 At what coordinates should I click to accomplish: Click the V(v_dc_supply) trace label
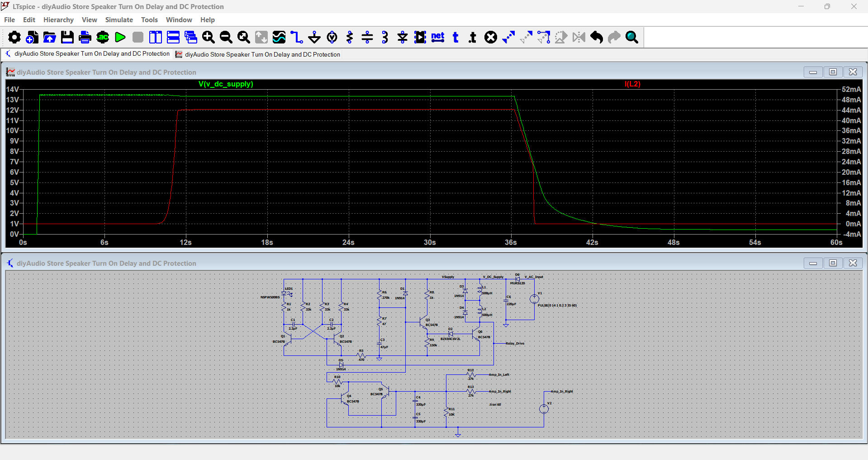click(226, 84)
